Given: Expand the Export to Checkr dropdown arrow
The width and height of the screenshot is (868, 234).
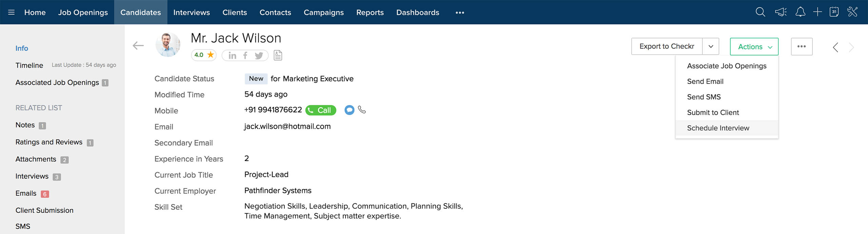Looking at the screenshot, I should point(711,47).
